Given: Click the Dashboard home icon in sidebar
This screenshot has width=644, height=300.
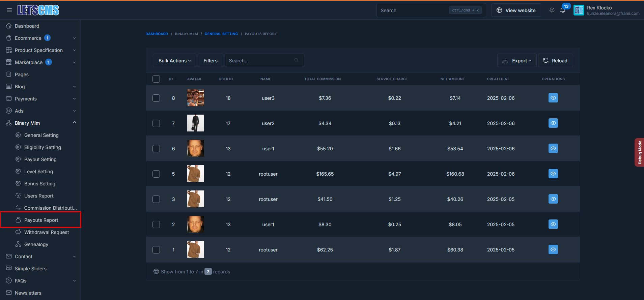Looking at the screenshot, I should point(9,26).
